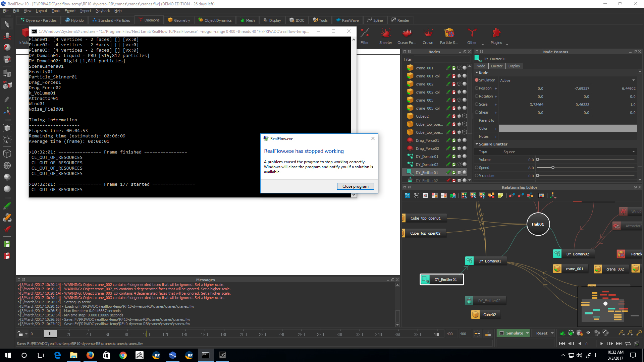Toggle export save icon for crane_002_col
644x362 pixels.
click(453, 92)
